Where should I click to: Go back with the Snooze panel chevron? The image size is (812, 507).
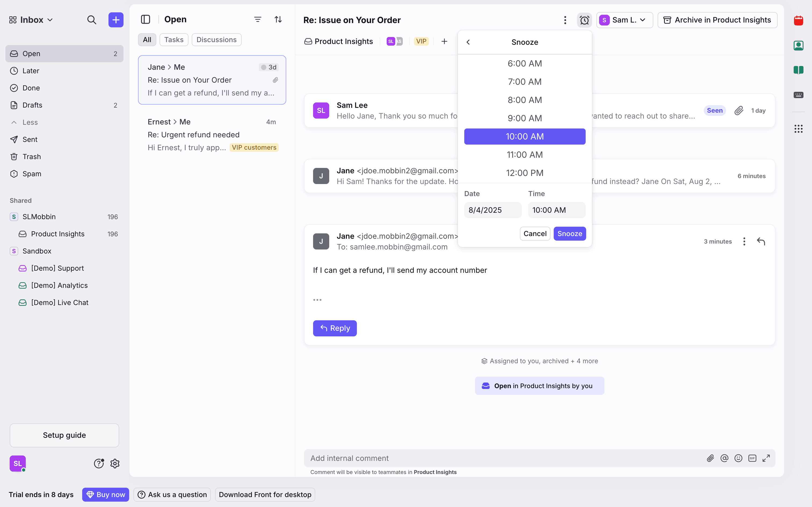(468, 42)
